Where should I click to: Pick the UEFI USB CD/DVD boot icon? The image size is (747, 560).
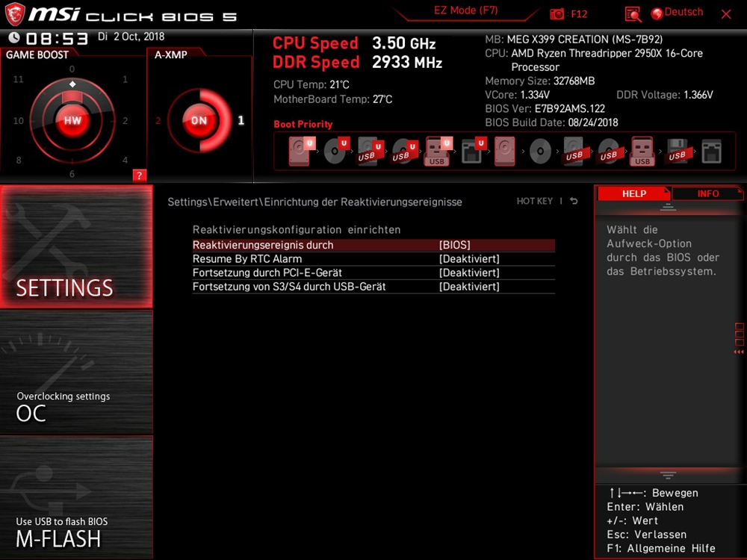coord(404,151)
